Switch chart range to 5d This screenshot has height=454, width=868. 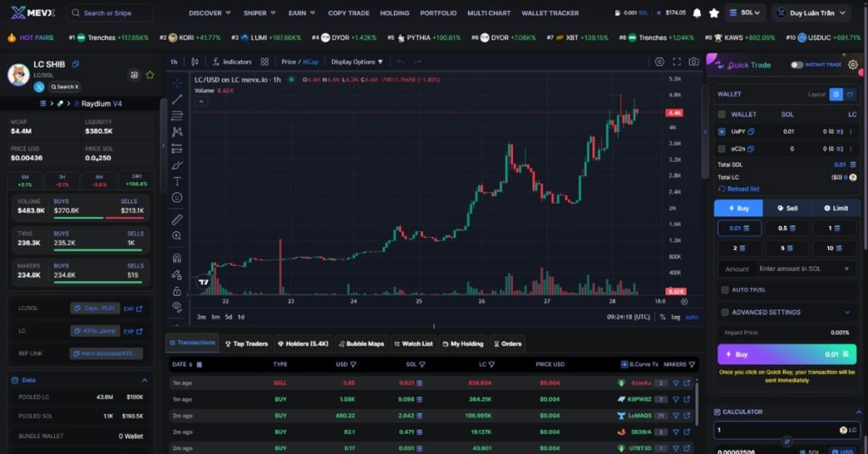(229, 318)
